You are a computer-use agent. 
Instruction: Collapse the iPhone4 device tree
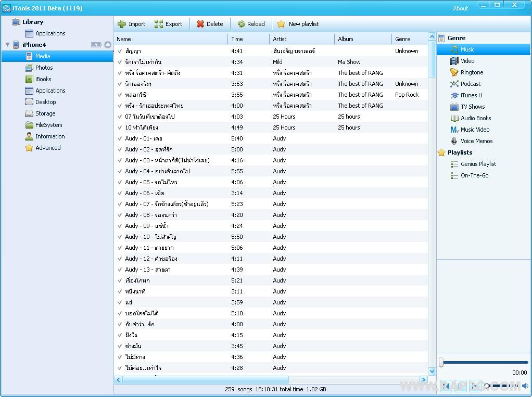(7, 45)
